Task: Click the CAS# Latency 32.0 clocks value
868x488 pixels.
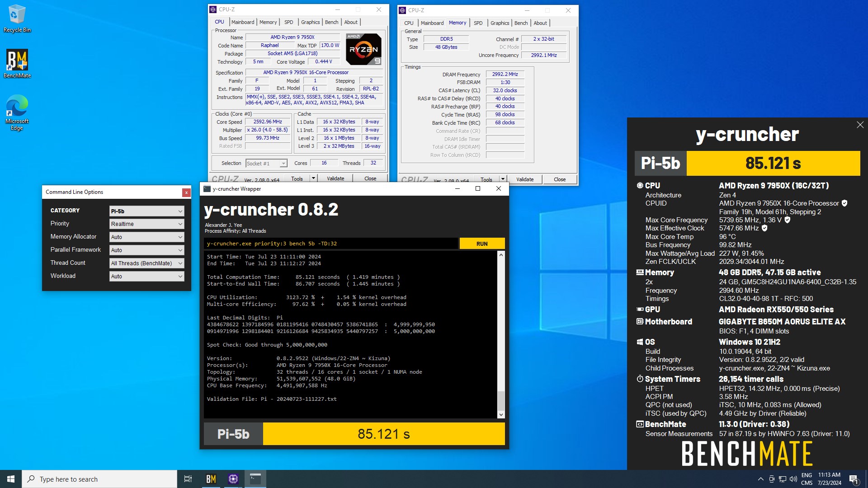Action: pyautogui.click(x=505, y=90)
